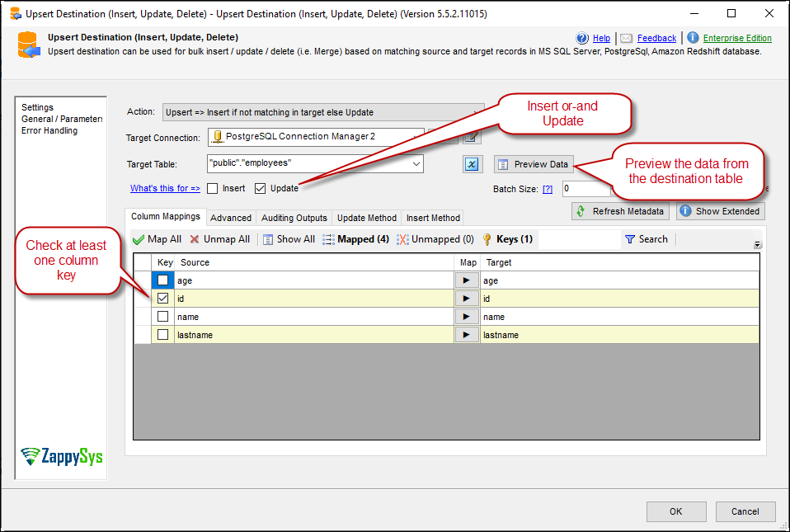Open the Feedback link
Screen dimensions: 790x532
coord(657,38)
